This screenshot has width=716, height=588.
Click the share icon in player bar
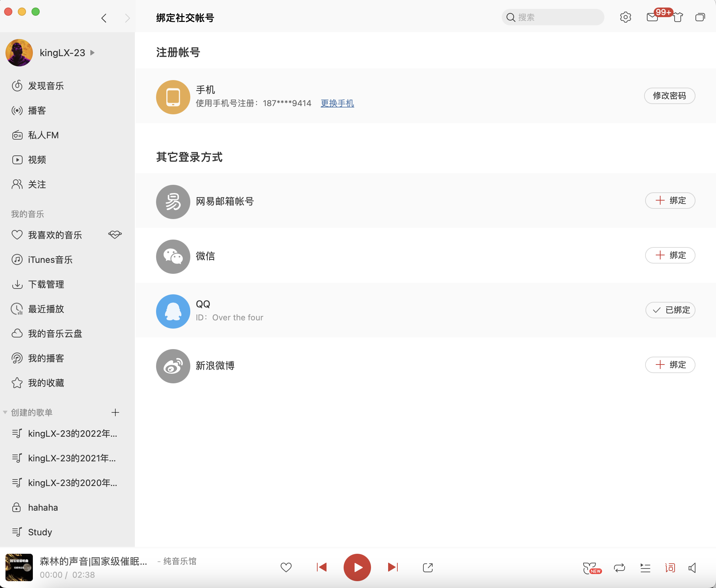click(428, 567)
